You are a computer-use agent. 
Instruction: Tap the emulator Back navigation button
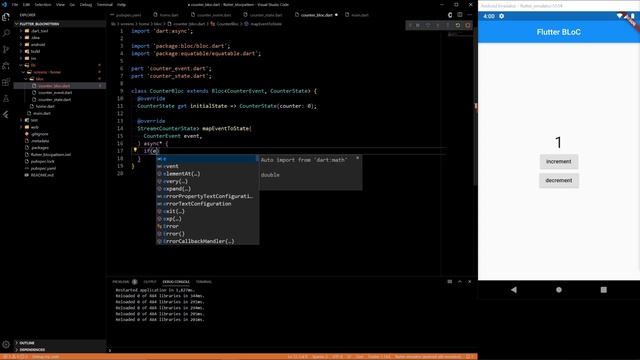point(514,290)
